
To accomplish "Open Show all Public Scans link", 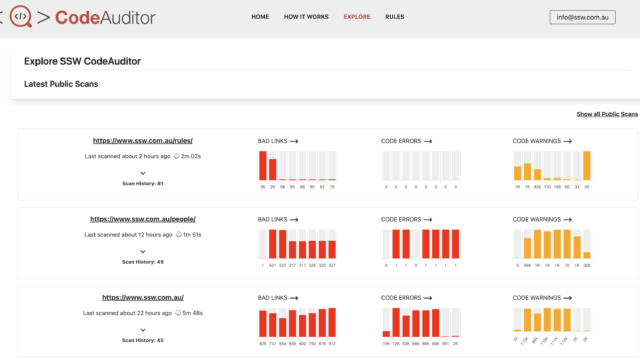I will pyautogui.click(x=607, y=114).
